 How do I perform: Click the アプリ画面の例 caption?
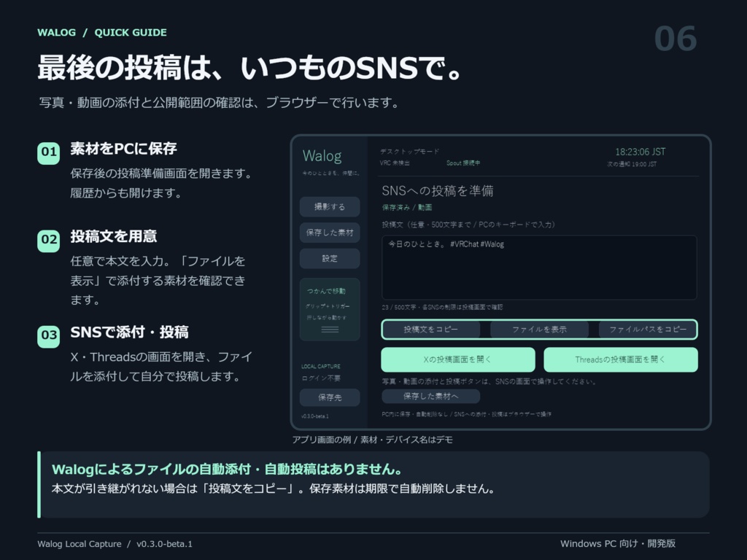[372, 440]
